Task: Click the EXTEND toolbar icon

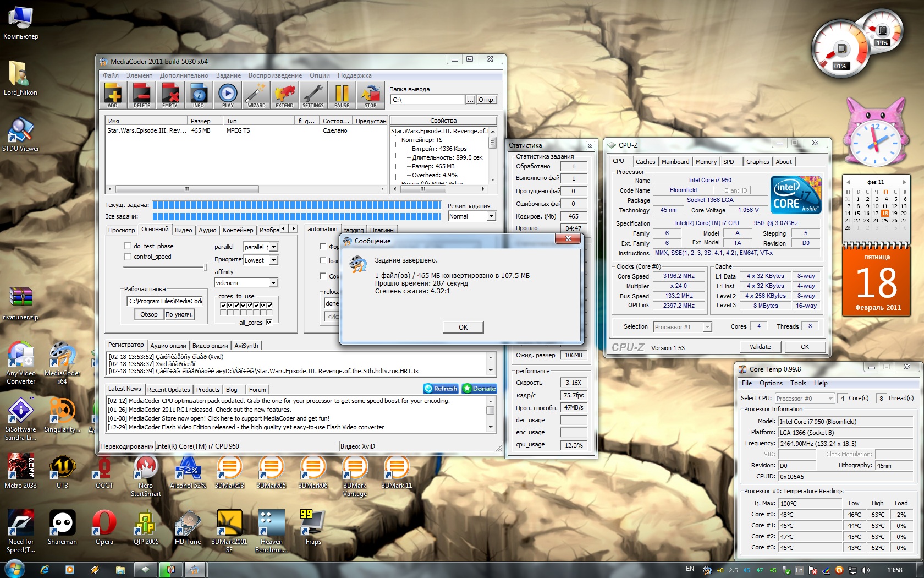Action: [284, 95]
